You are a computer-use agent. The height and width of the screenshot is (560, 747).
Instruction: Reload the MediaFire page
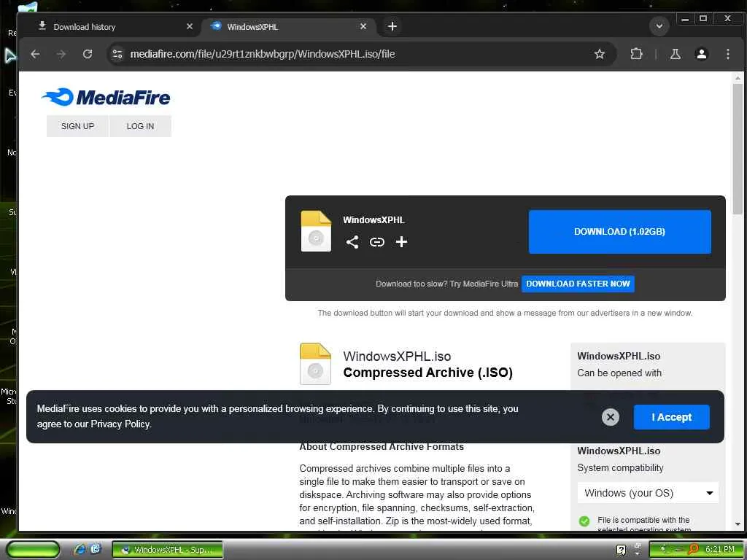(88, 54)
